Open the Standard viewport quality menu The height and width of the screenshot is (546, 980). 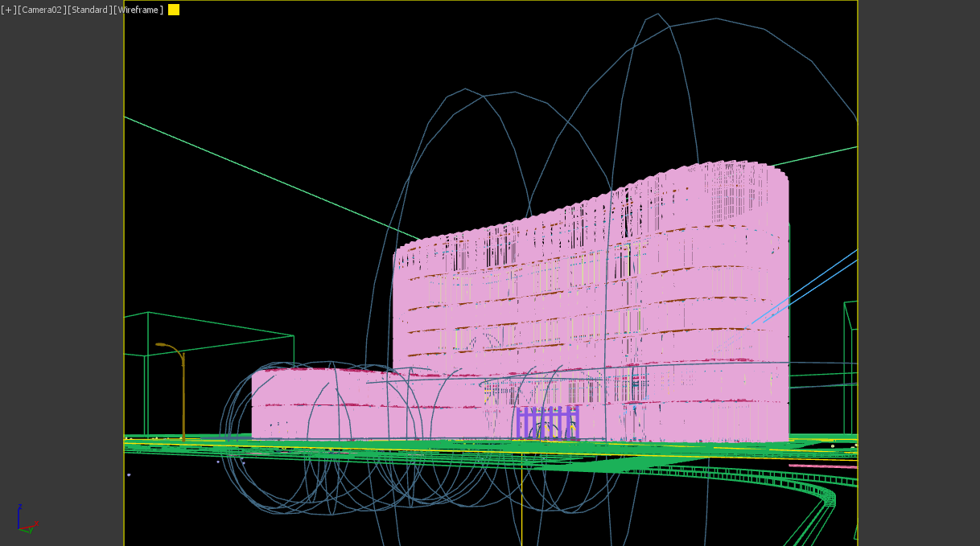89,10
